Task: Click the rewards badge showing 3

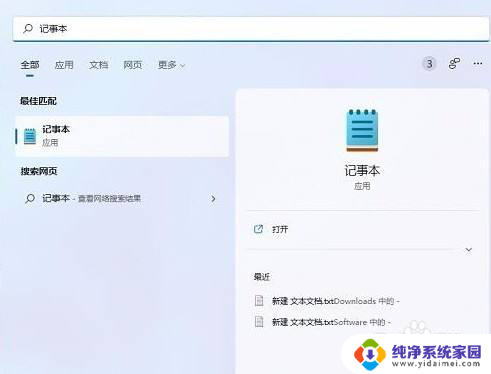Action: click(x=429, y=63)
